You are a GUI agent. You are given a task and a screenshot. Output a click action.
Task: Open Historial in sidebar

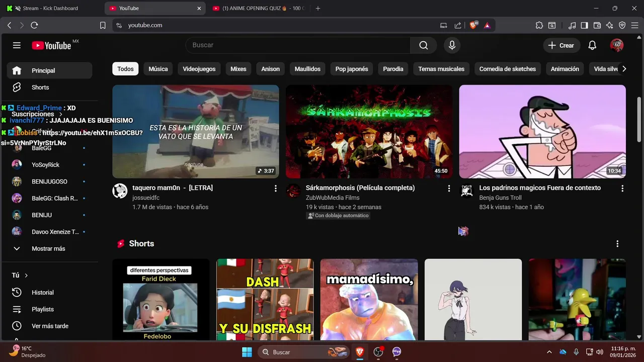pos(49,292)
